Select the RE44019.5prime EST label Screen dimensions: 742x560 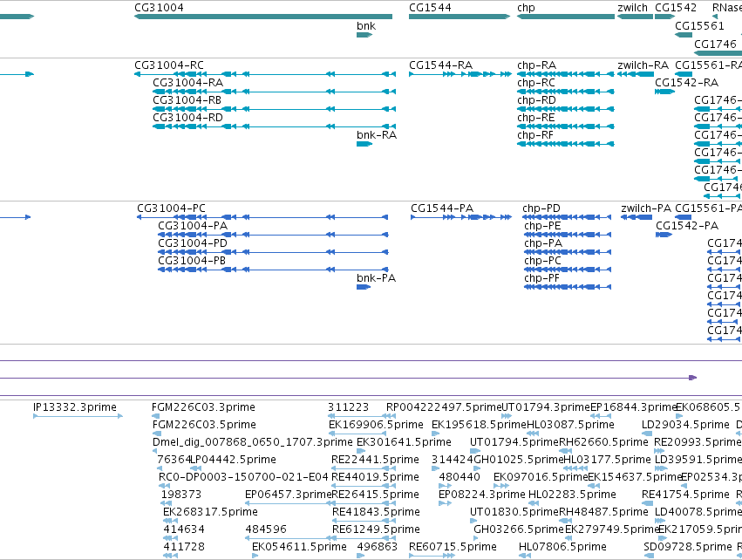click(x=375, y=477)
